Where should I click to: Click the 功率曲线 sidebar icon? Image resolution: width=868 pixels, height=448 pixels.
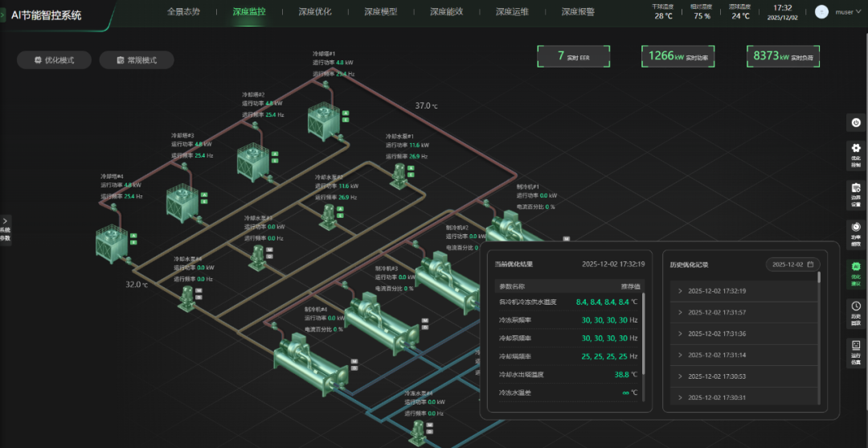[856, 230]
